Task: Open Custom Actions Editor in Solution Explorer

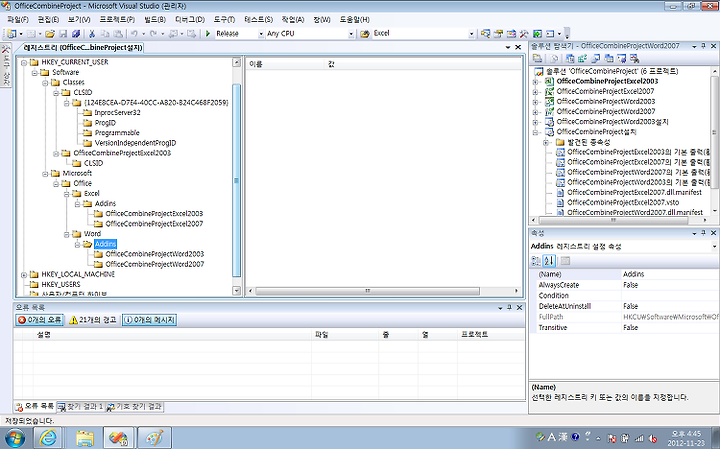Action: click(x=622, y=58)
